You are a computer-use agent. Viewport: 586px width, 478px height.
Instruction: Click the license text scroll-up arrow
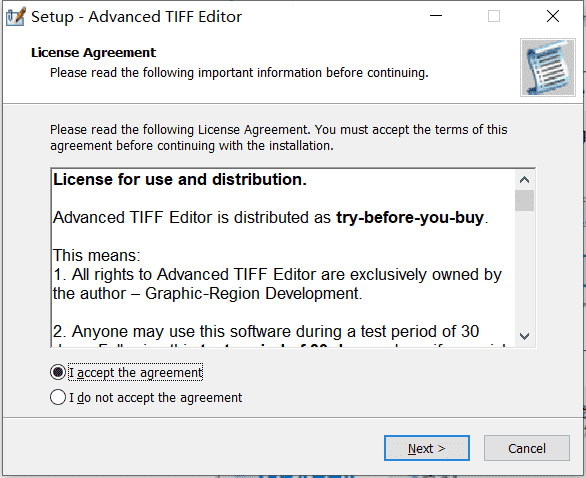[524, 180]
